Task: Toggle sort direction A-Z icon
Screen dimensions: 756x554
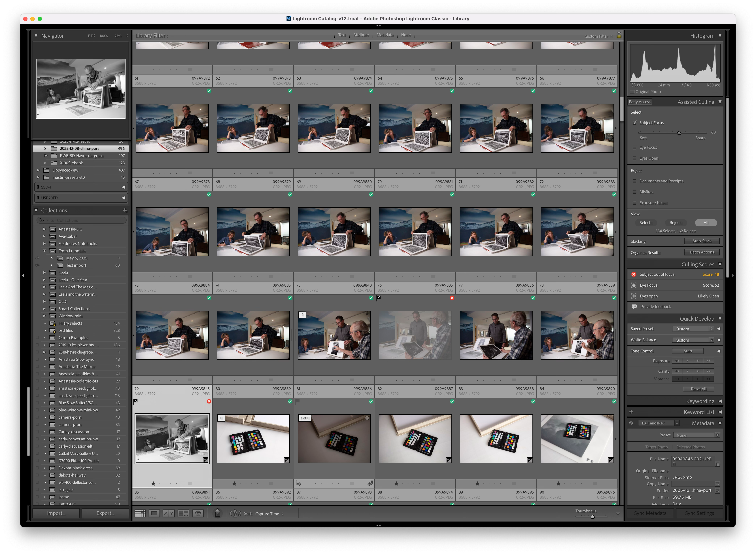Action: [235, 513]
